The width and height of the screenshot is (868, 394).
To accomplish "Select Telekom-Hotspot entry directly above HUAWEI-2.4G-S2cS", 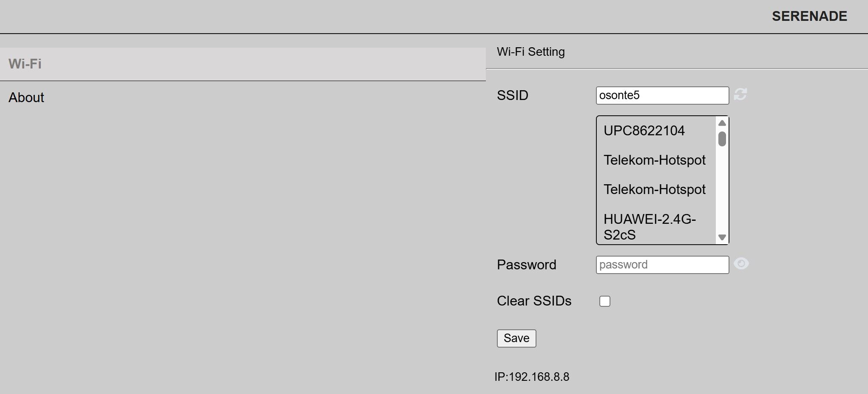I will point(654,189).
